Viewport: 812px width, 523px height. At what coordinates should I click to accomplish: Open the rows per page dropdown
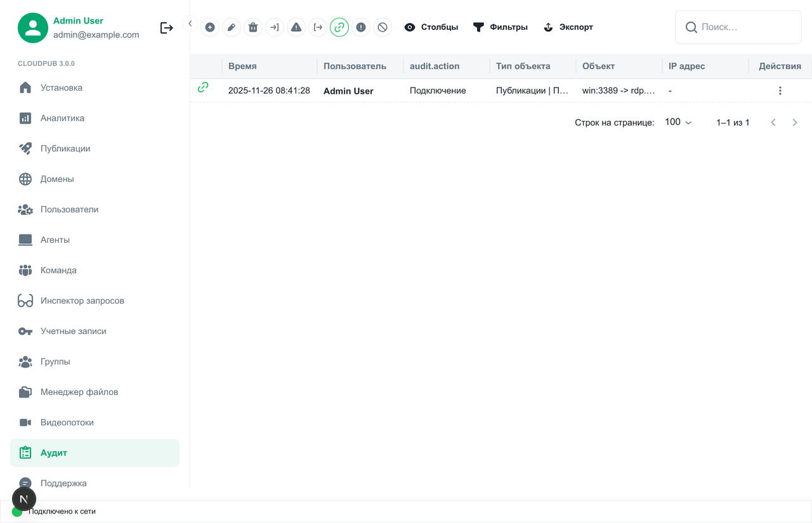coord(678,122)
